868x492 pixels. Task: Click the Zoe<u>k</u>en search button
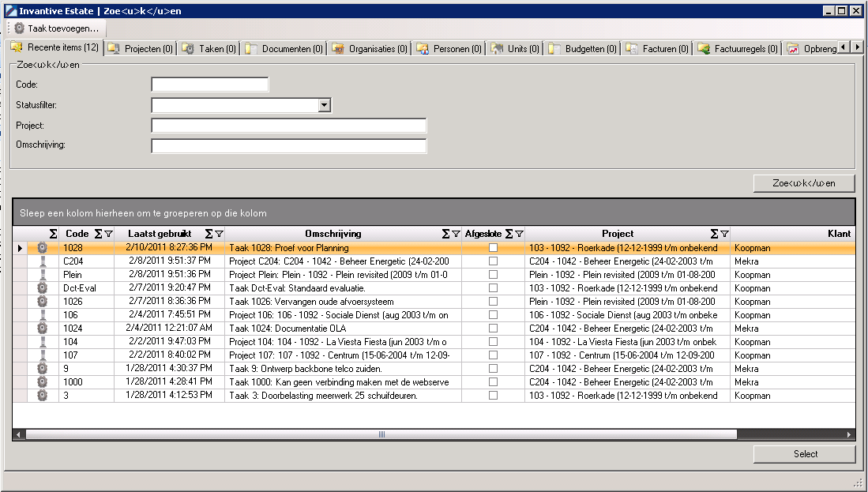click(x=804, y=183)
